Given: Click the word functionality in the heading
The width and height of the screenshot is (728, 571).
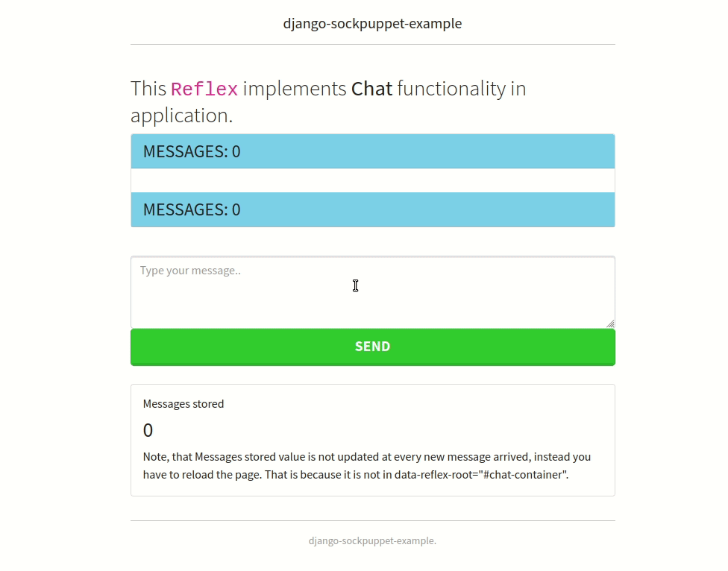Looking at the screenshot, I should pos(451,89).
